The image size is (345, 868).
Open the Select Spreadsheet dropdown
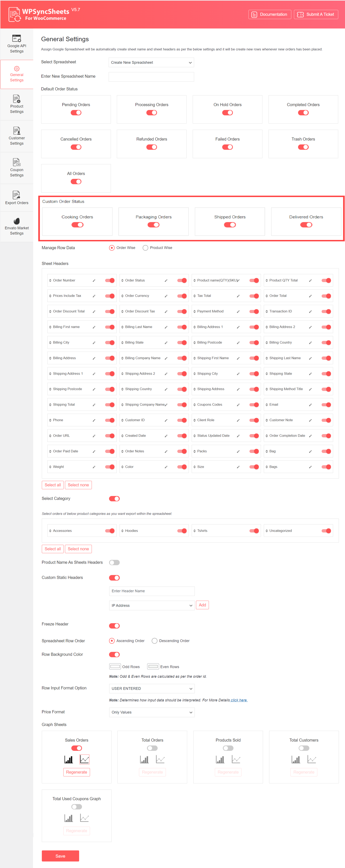(x=151, y=63)
